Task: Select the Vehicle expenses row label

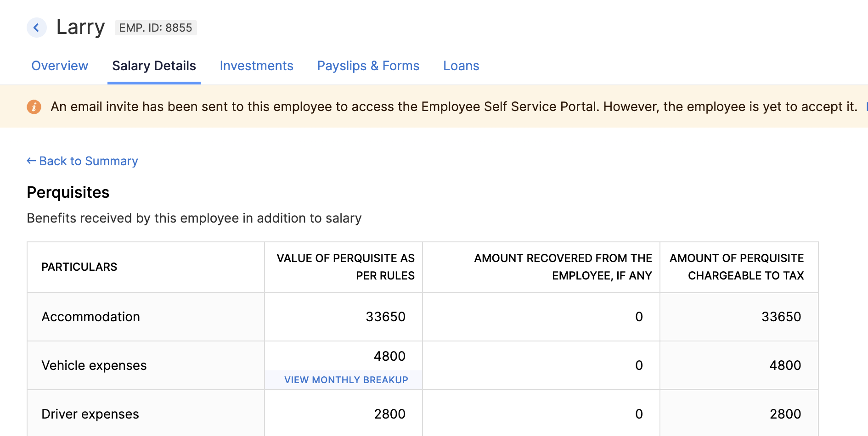Action: pos(94,365)
